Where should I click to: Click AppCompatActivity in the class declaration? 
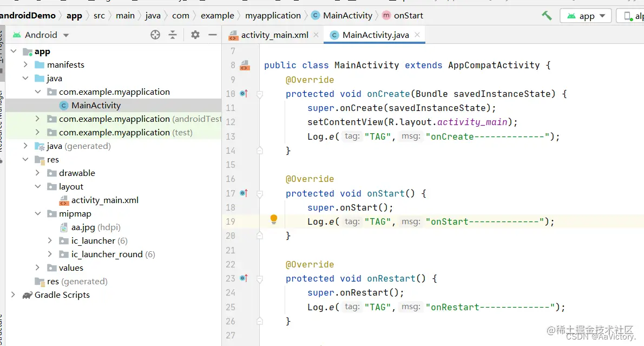[x=494, y=66]
